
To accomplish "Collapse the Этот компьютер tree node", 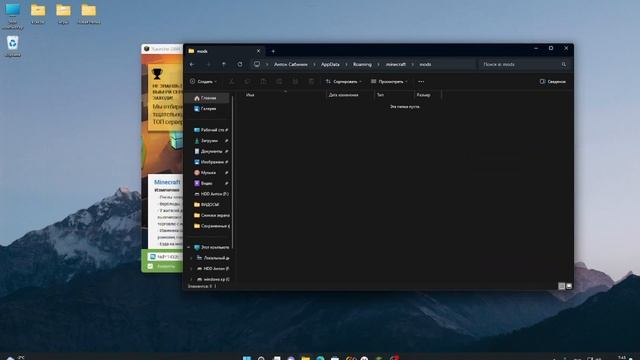I will point(189,247).
